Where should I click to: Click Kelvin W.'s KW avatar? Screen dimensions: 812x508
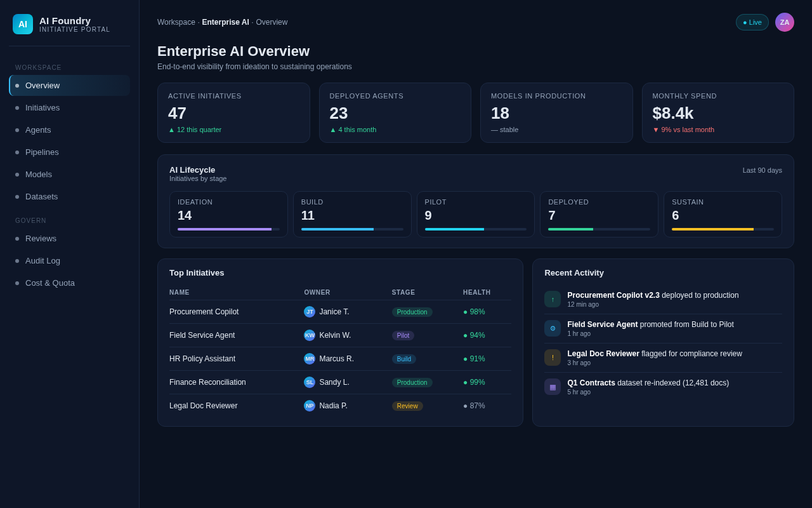tap(310, 335)
